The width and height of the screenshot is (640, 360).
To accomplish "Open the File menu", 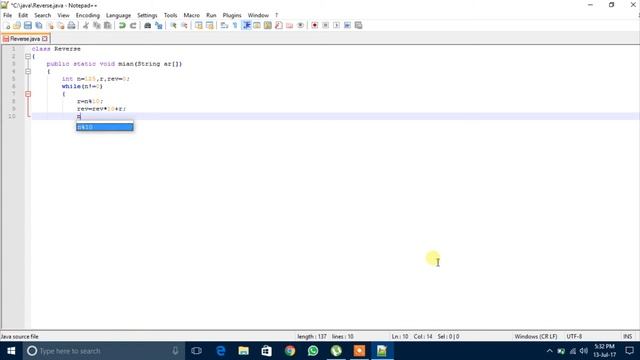I will 7,15.
